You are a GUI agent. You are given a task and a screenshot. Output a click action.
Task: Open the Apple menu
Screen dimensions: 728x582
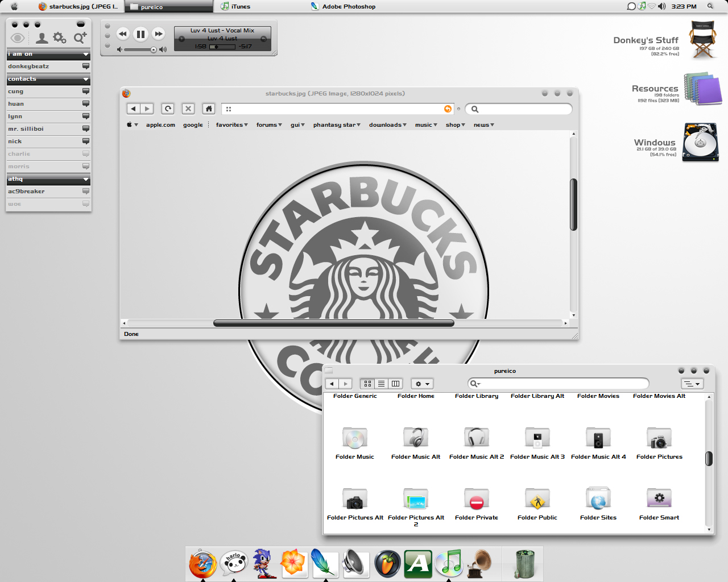14,7
